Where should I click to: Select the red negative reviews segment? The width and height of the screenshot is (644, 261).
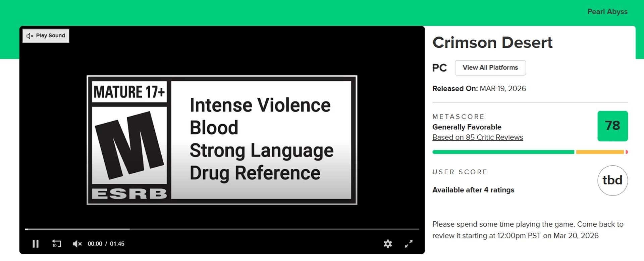(626, 152)
